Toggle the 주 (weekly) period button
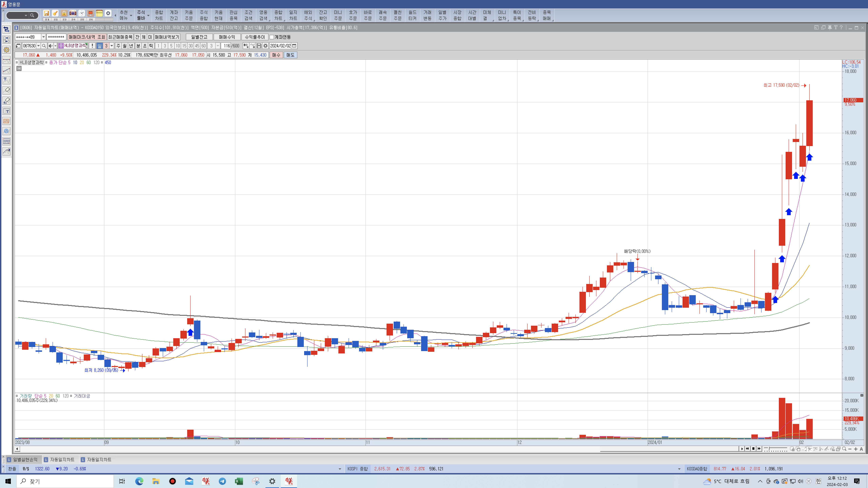868x488 pixels. [x=118, y=46]
